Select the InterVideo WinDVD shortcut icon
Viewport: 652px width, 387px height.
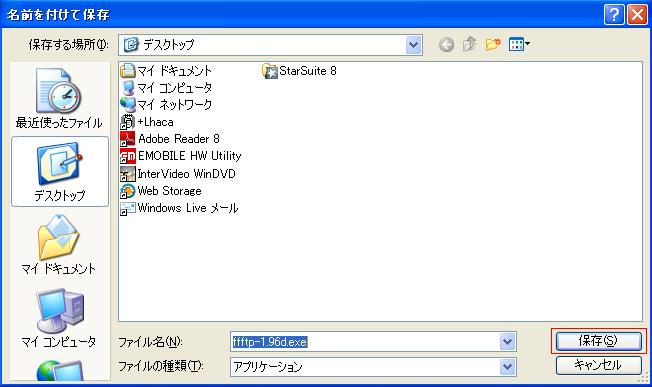pos(128,174)
